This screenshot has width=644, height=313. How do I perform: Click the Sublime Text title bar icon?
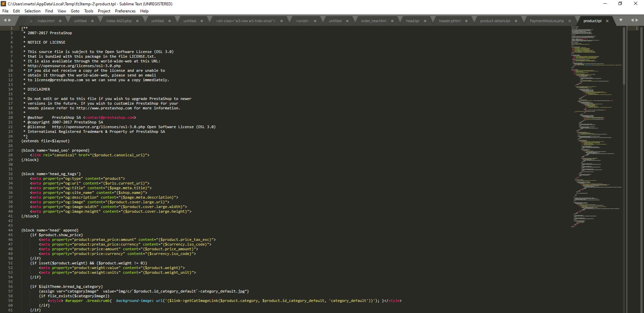(4, 4)
